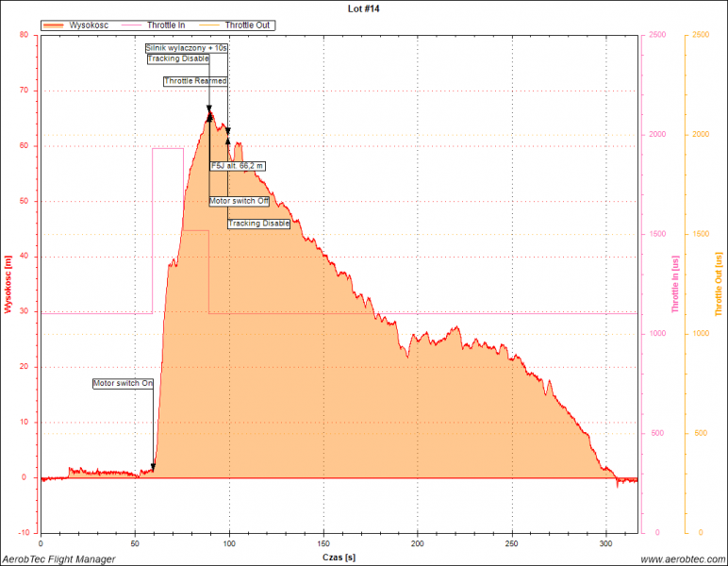Click the 2500 tick on Throttle Out axis

pos(699,36)
